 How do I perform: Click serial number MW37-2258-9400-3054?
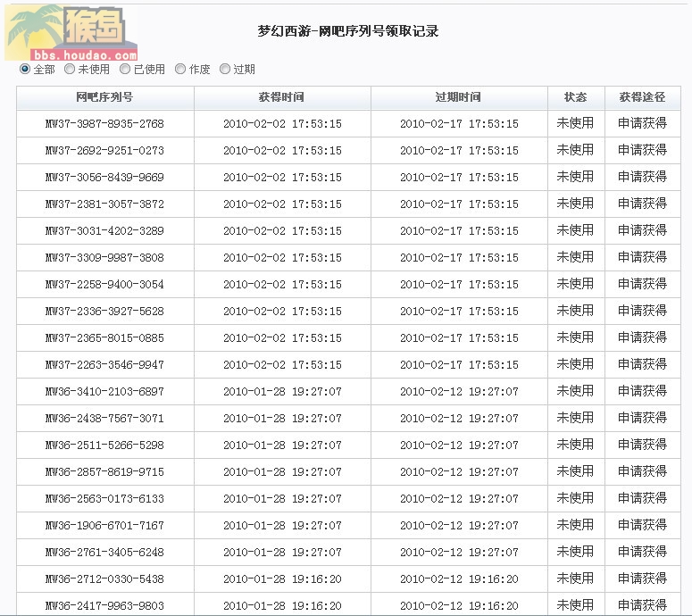(104, 284)
